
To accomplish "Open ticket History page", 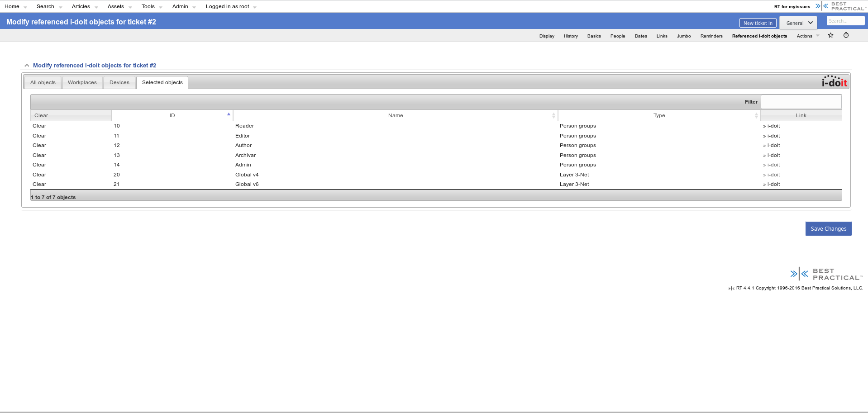I will pyautogui.click(x=571, y=36).
